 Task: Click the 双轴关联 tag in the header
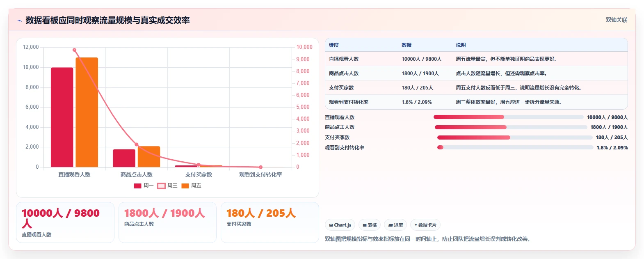coord(616,20)
